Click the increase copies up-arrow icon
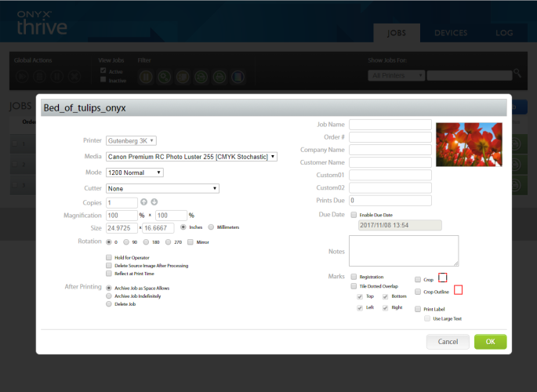This screenshot has width=537, height=392. 144,202
